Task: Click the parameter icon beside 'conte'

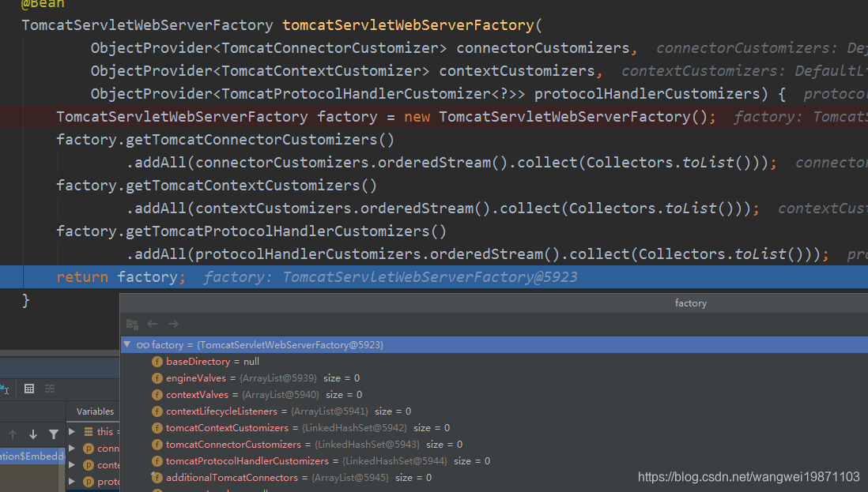Action: coord(89,465)
